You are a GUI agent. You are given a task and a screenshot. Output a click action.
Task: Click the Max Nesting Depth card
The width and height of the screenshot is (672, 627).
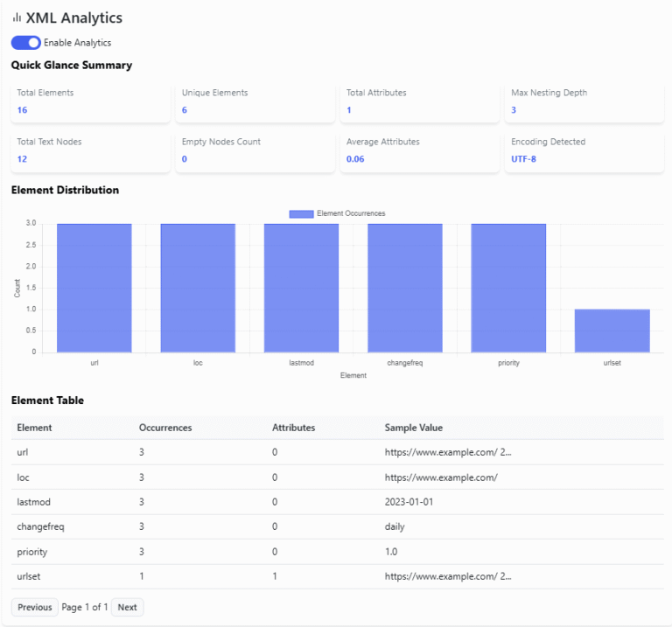pos(584,101)
